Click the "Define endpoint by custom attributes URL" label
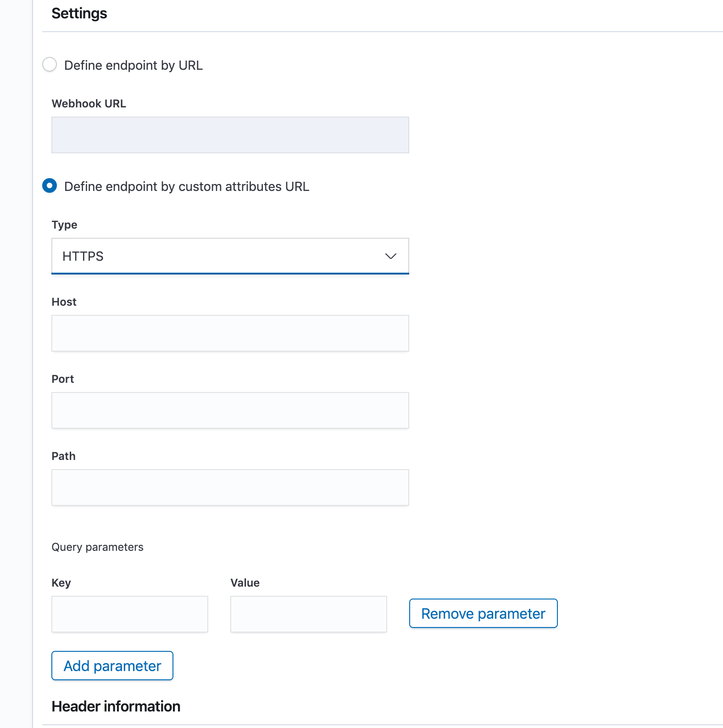 186,186
